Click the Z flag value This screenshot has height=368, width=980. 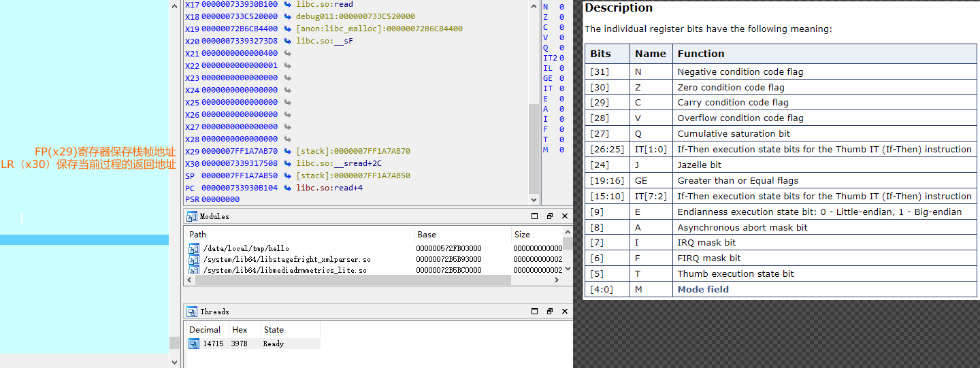(561, 17)
